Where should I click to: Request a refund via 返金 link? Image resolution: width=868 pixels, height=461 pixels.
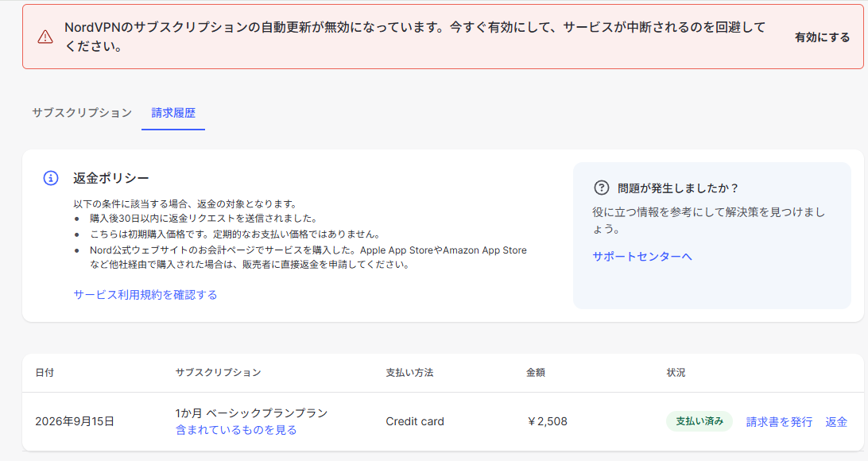pos(836,422)
